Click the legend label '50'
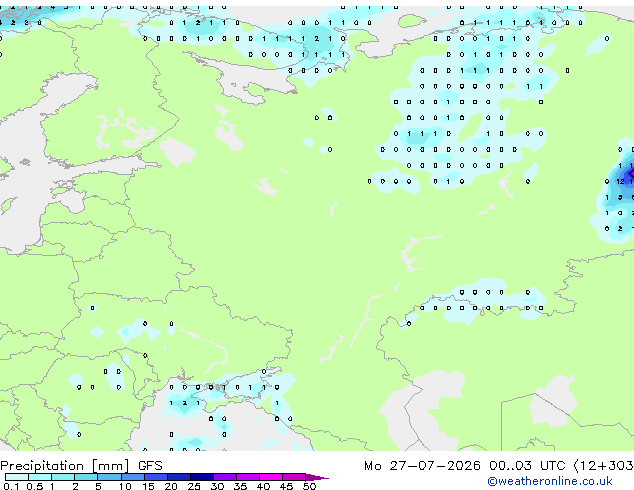Screen dimensions: 634x490 [309, 486]
